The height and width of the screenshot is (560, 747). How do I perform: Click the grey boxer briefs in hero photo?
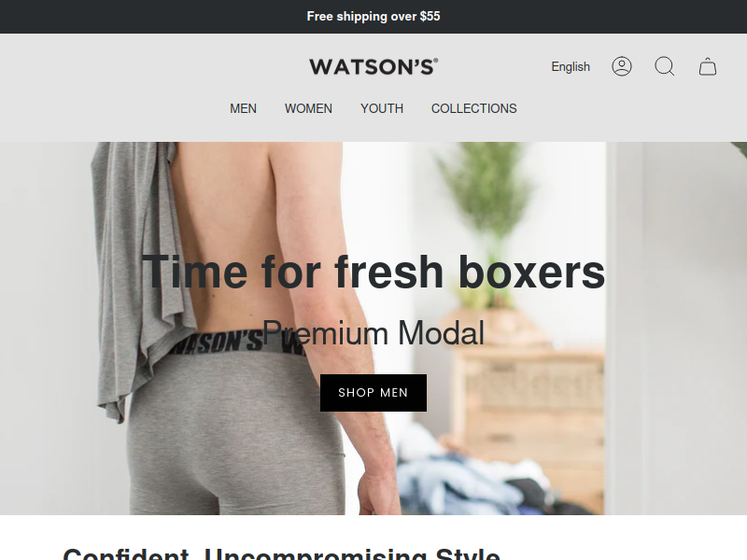236,428
